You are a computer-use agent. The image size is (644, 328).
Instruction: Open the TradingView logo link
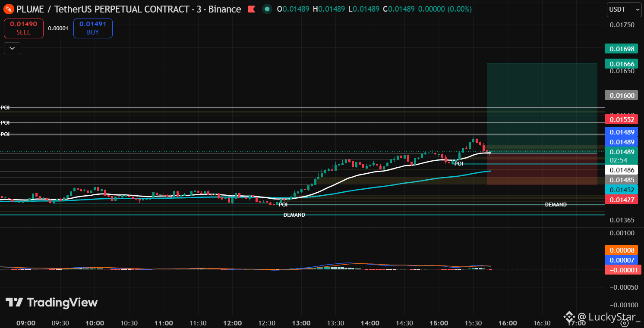click(x=52, y=303)
